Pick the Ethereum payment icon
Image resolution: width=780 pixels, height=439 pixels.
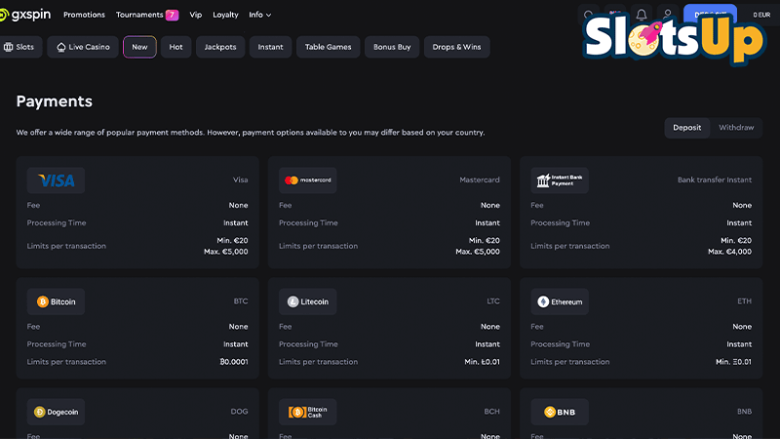click(x=560, y=302)
